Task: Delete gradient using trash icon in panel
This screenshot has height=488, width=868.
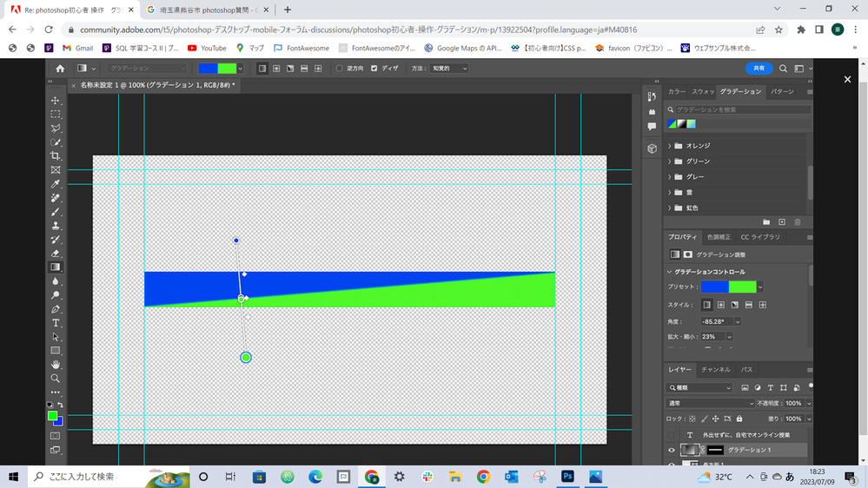Action: click(x=798, y=222)
